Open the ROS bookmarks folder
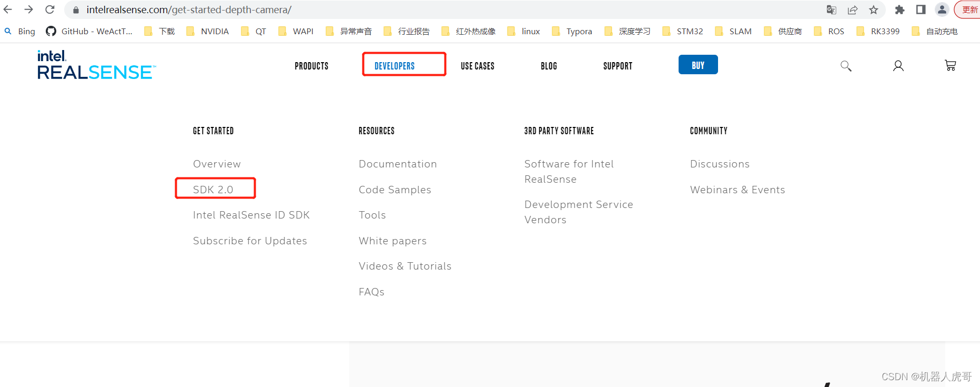 coord(829,31)
